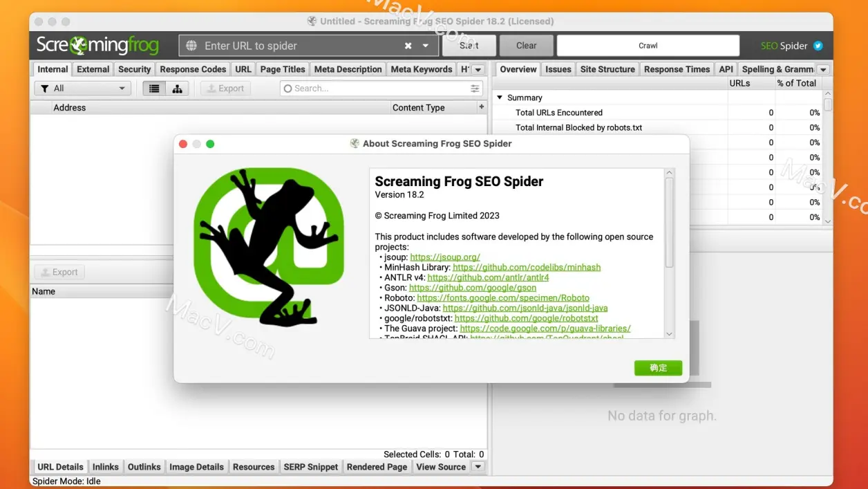Select the External tab

[x=93, y=69]
